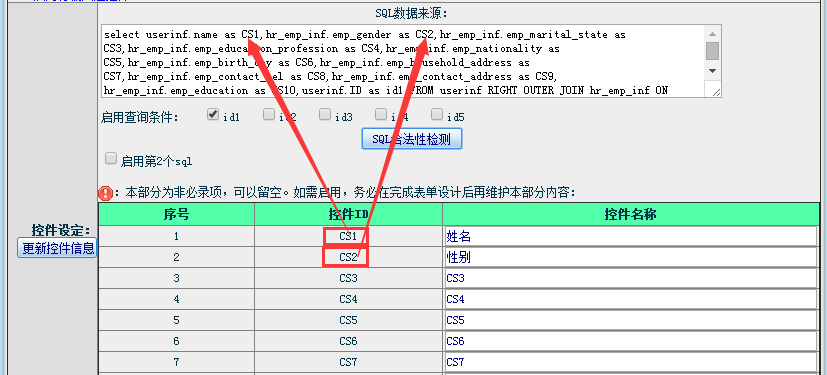The image size is (827, 375).
Task: Click the CS5 control name input field
Action: 631,321
